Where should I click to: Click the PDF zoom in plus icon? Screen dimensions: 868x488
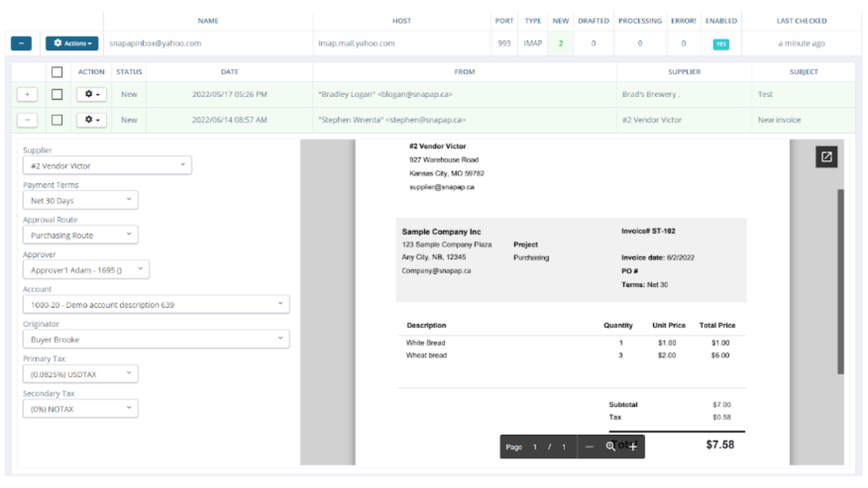point(633,447)
